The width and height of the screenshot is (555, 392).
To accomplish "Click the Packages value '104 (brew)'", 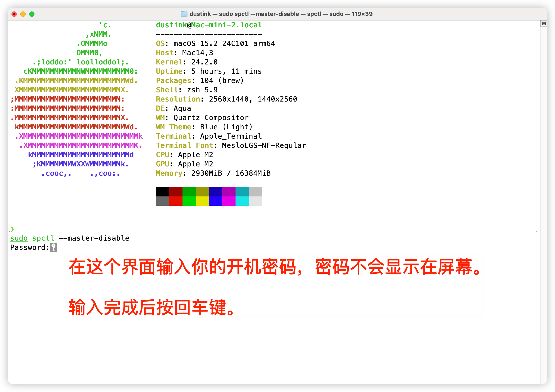I will point(222,80).
